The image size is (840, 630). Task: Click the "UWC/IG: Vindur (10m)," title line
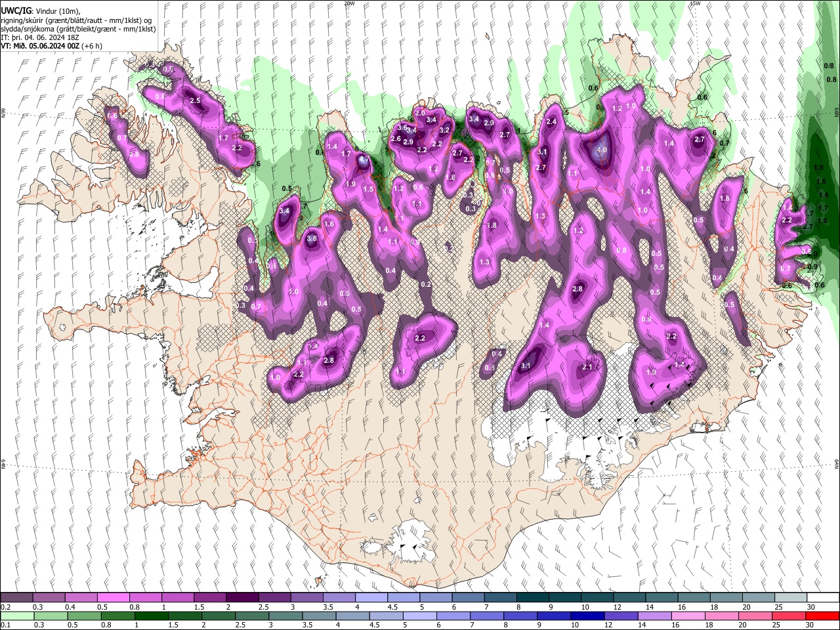[x=41, y=11]
